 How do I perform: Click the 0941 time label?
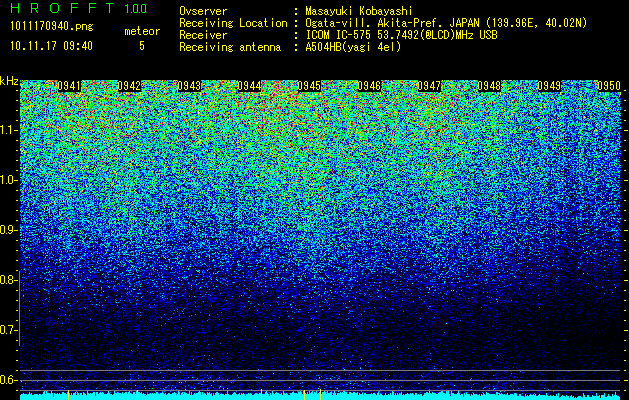69,86
